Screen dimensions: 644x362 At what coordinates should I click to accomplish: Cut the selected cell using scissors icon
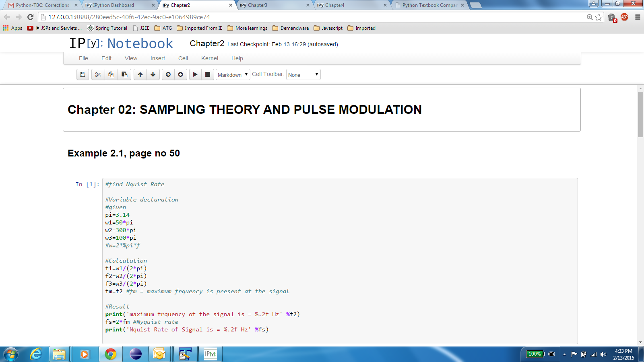pyautogui.click(x=98, y=74)
